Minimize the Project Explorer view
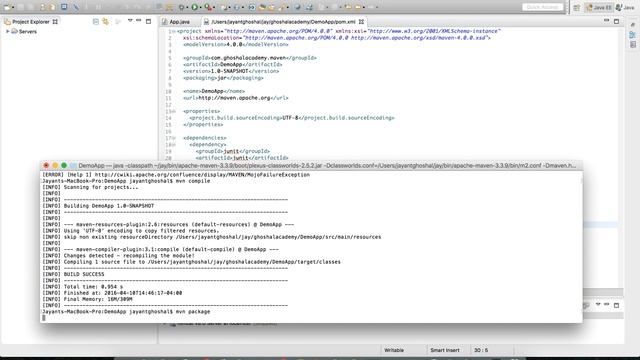 pos(139,20)
